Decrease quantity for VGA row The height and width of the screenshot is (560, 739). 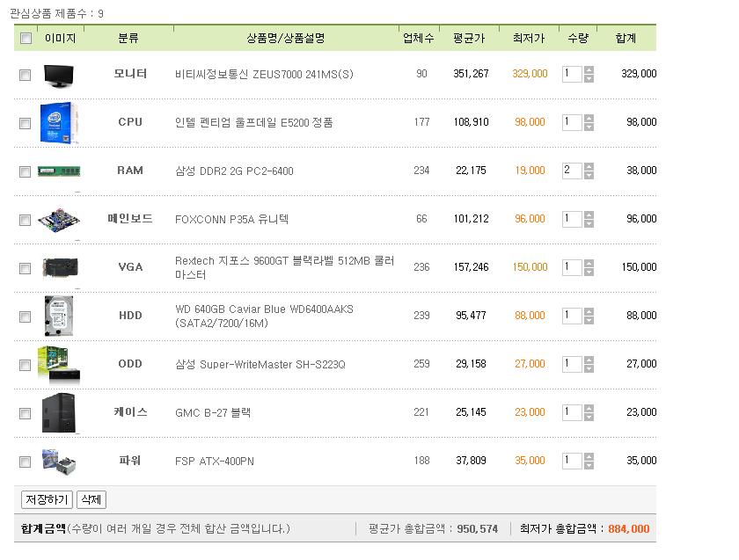pos(589,273)
